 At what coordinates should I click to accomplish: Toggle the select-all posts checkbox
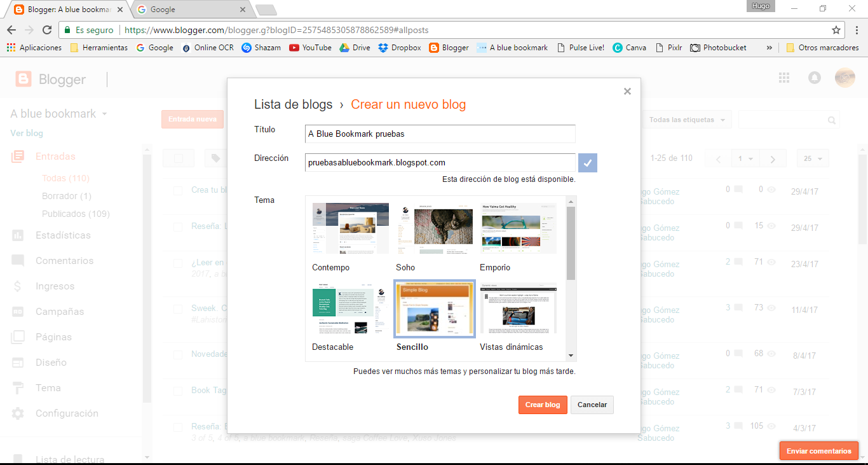click(x=179, y=158)
